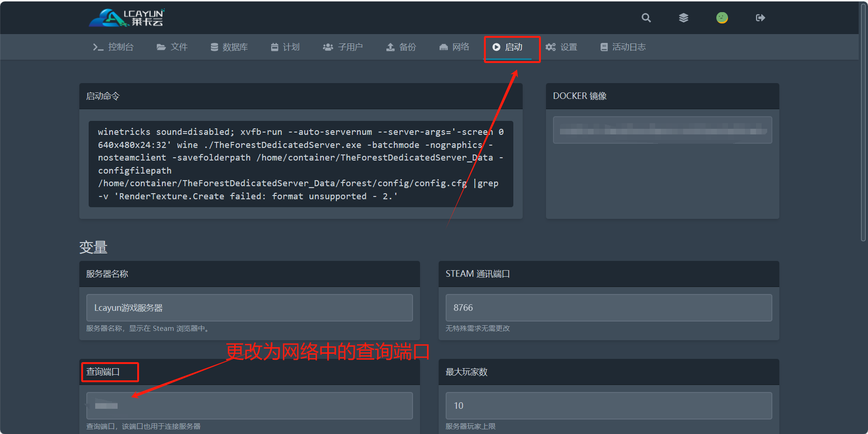Select the 启动 tab
Viewport: 868px width, 434px height.
[508, 47]
